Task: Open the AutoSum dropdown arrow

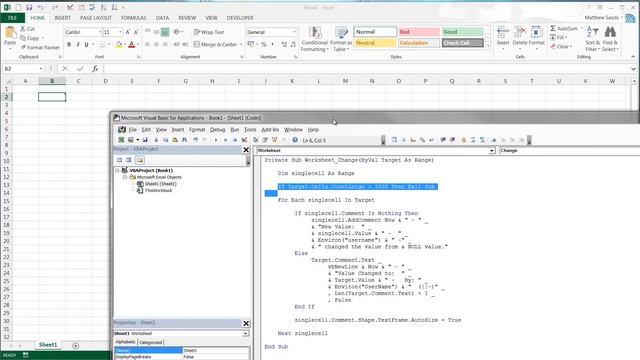Action: [582, 29]
